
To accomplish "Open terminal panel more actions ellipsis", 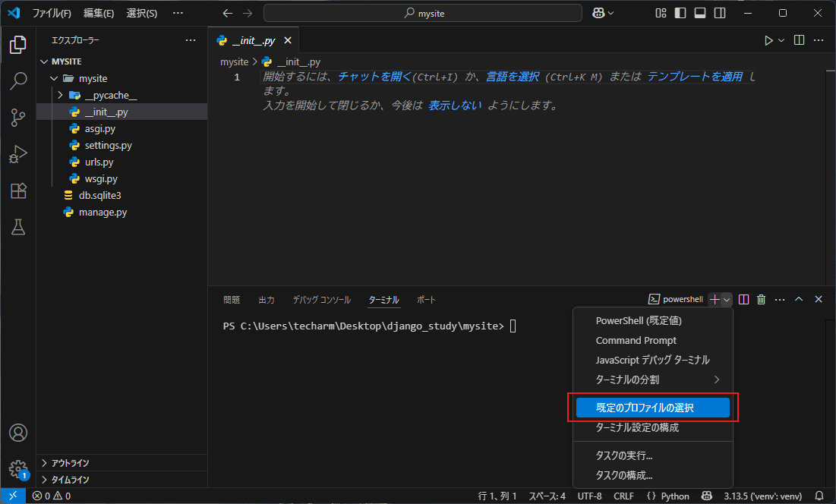I will tap(780, 299).
